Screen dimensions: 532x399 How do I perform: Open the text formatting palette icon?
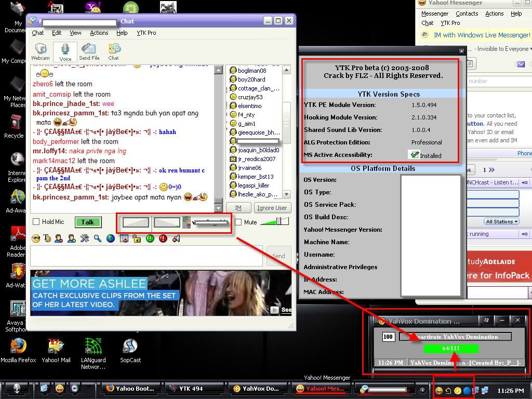[x=47, y=238]
